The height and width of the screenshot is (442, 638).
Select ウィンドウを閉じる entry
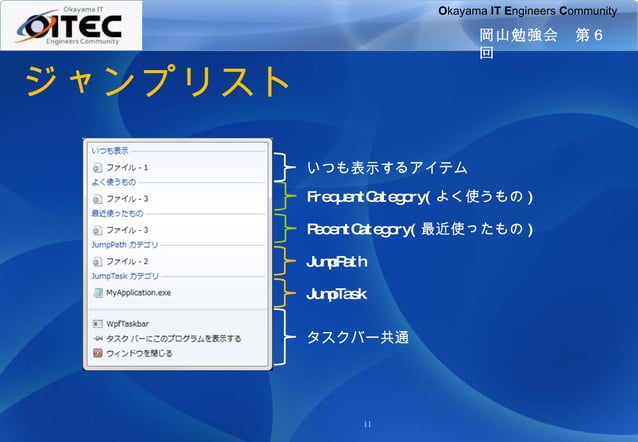[139, 353]
